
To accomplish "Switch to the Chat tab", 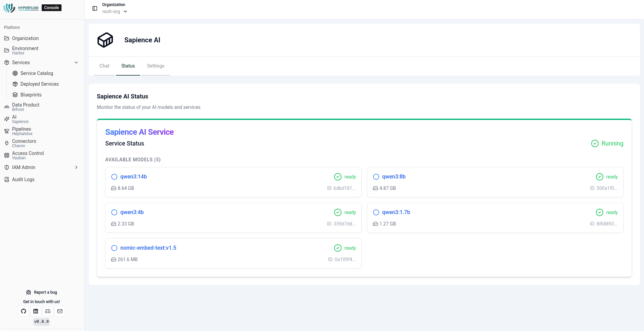I will tap(104, 66).
